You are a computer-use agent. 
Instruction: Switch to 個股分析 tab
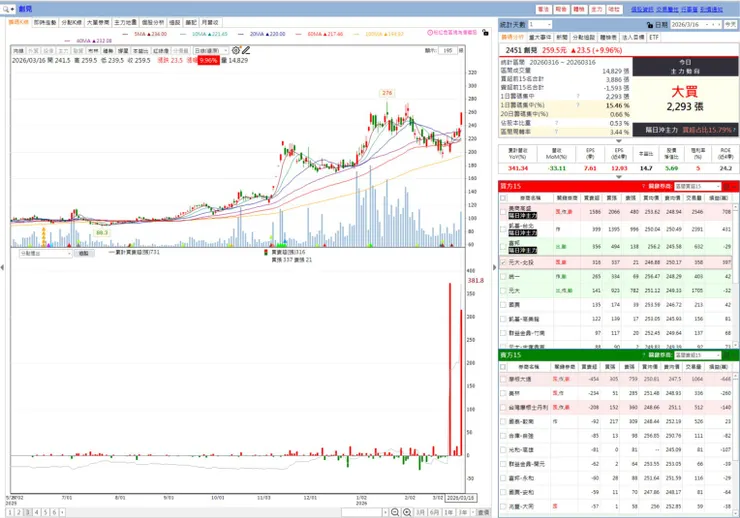tap(153, 22)
